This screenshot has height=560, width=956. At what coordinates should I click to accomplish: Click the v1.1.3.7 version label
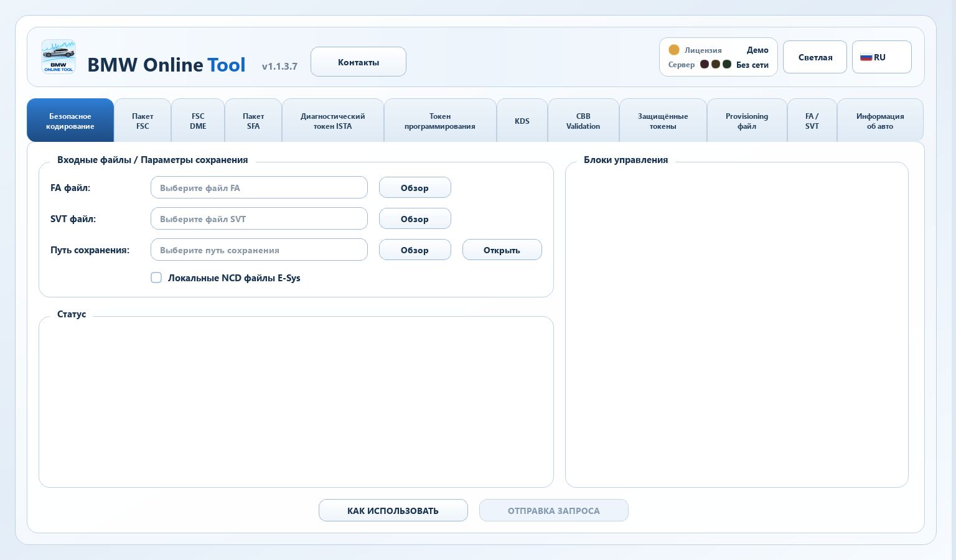(279, 67)
